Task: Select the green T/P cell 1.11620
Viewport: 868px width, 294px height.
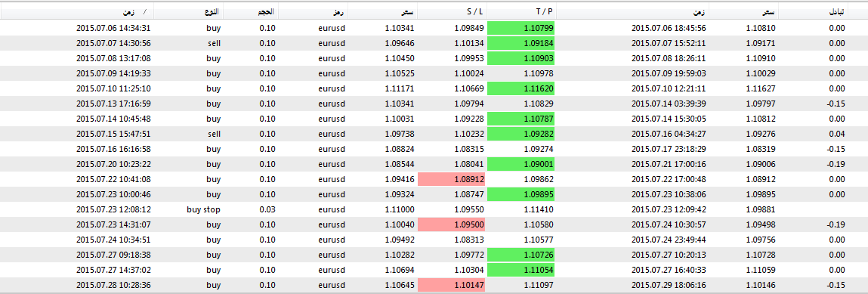Action: tap(520, 88)
